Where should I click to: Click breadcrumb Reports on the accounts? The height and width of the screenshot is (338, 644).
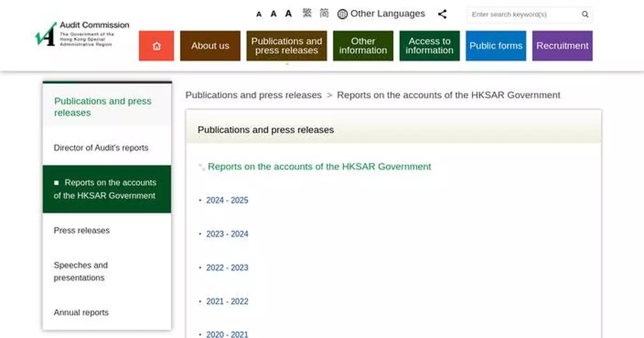tap(449, 95)
